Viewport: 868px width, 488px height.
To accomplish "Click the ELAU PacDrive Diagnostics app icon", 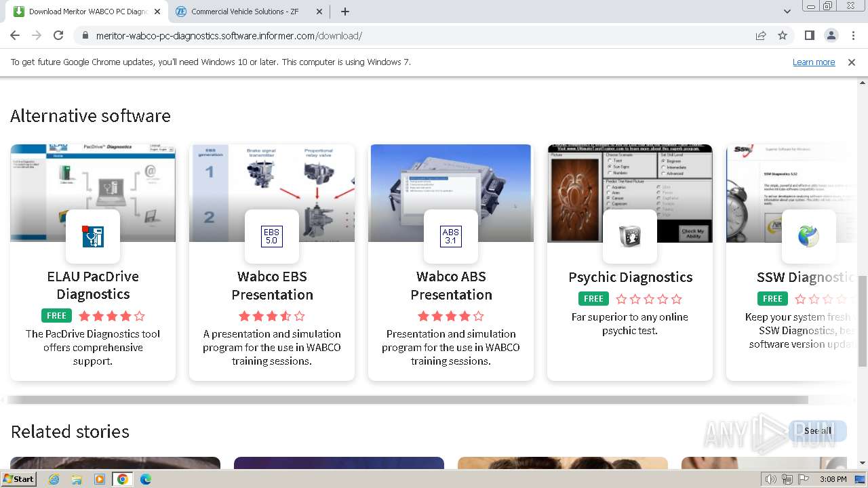I will (93, 237).
